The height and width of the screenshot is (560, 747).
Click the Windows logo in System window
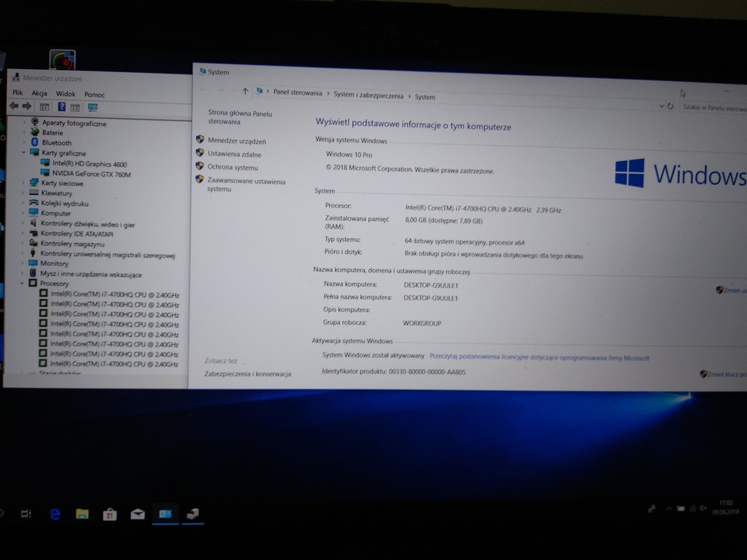click(630, 173)
